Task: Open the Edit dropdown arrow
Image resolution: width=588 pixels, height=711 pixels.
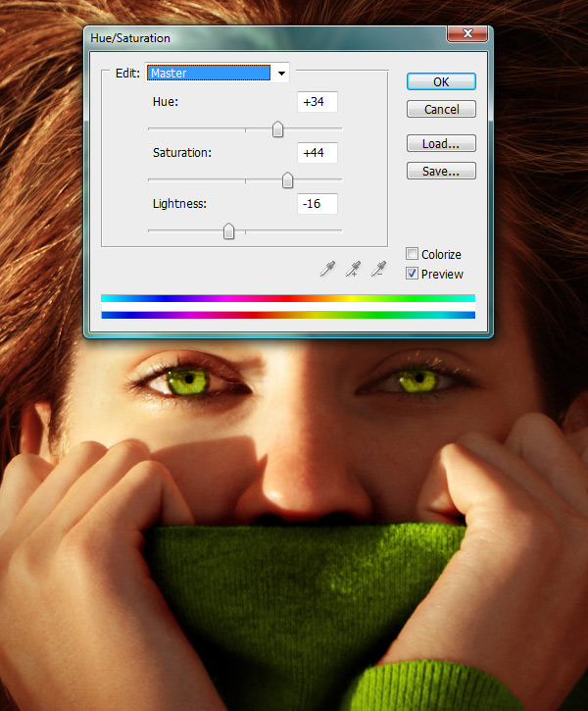Action: [x=281, y=73]
